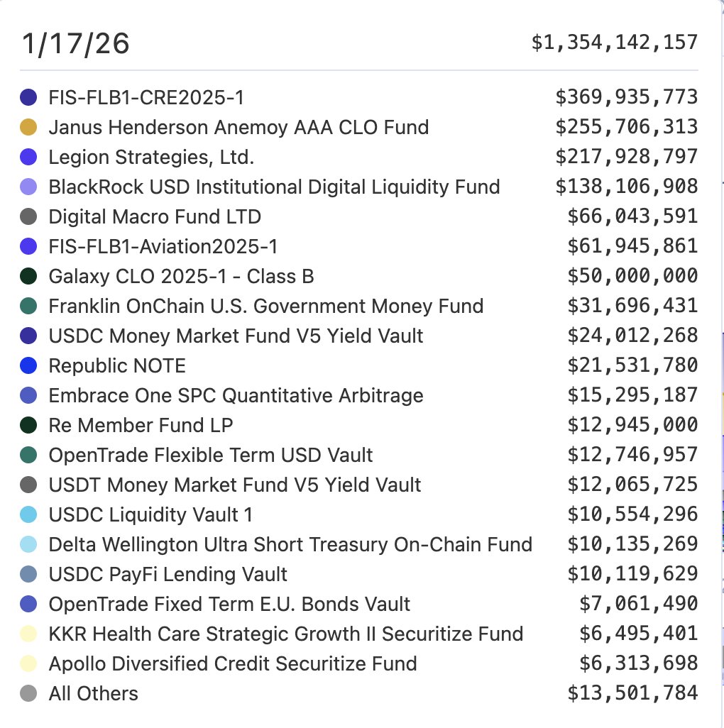The image size is (724, 728).
Task: Select the Legion Strategies, Ltd. label
Action: (x=150, y=157)
